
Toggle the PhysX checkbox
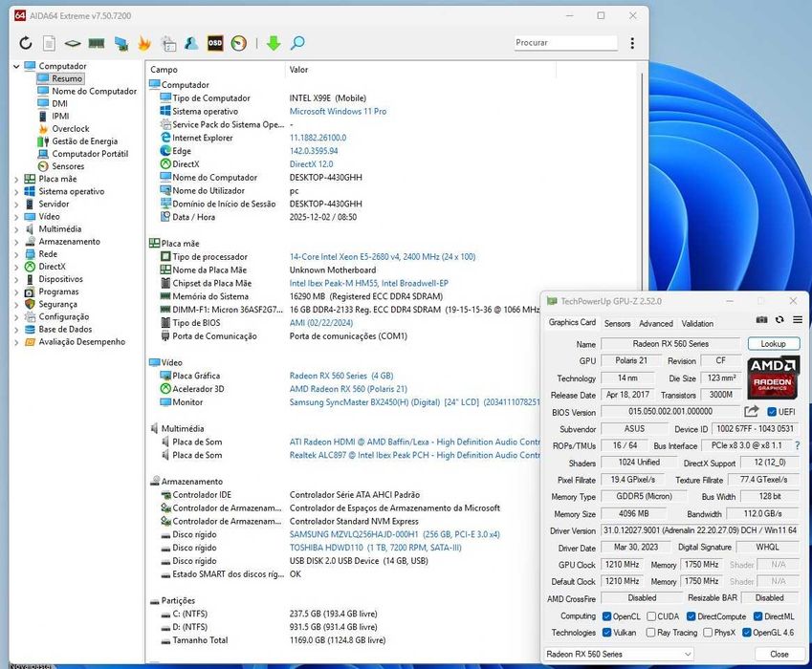(x=708, y=633)
